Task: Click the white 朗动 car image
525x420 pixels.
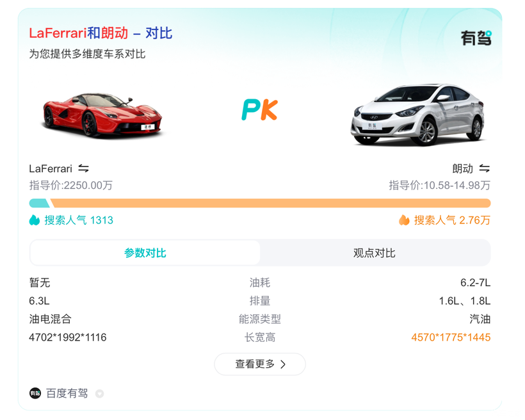Action: click(x=417, y=114)
